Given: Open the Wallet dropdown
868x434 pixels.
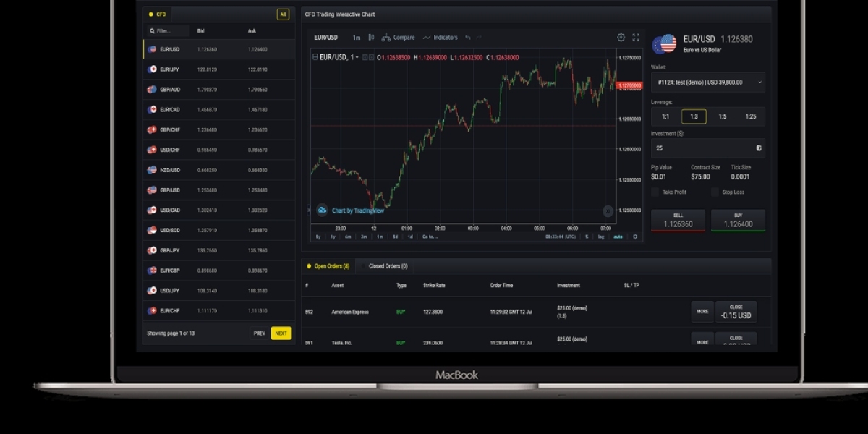Looking at the screenshot, I should coord(708,82).
